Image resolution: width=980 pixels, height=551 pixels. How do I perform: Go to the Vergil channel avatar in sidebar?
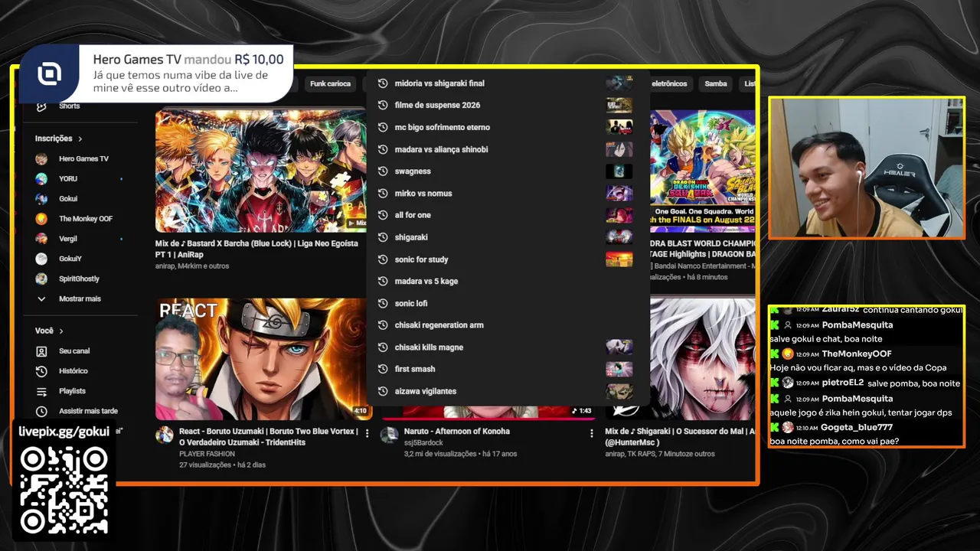[x=41, y=239]
